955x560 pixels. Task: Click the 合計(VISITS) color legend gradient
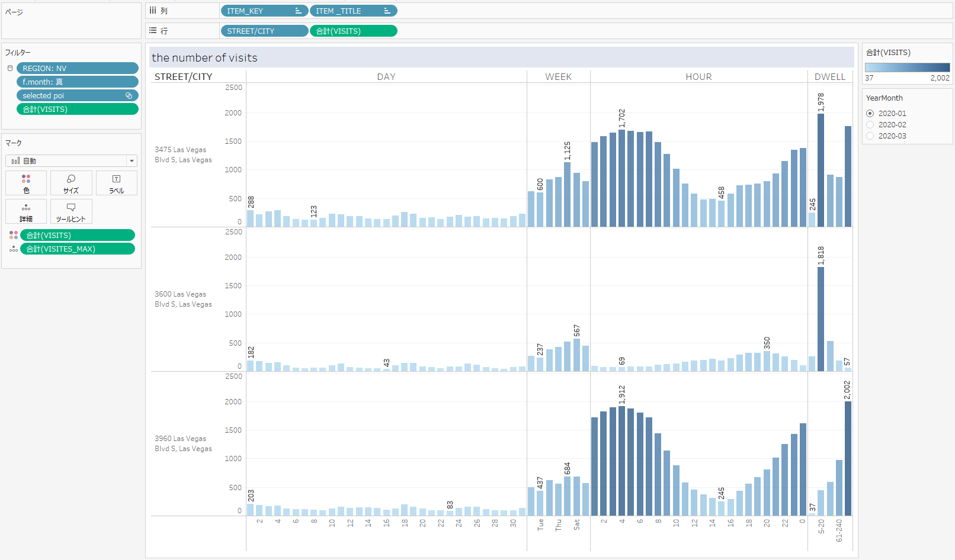point(907,67)
